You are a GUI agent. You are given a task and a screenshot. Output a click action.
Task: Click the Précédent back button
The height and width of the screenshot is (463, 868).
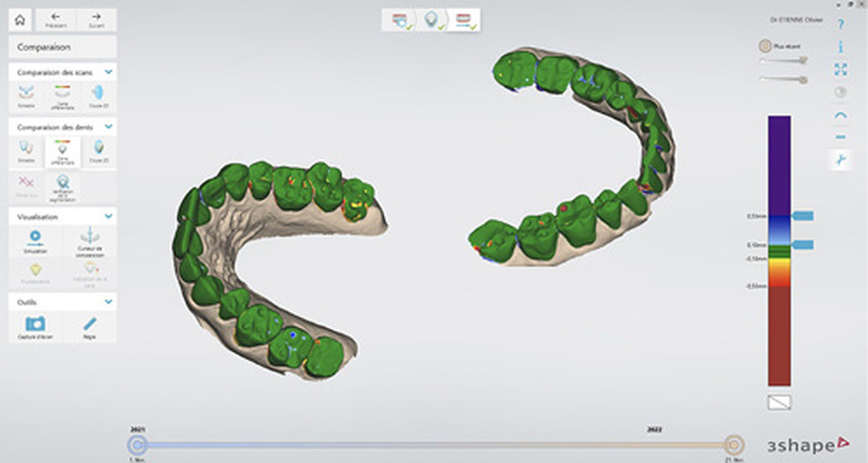pyautogui.click(x=56, y=21)
